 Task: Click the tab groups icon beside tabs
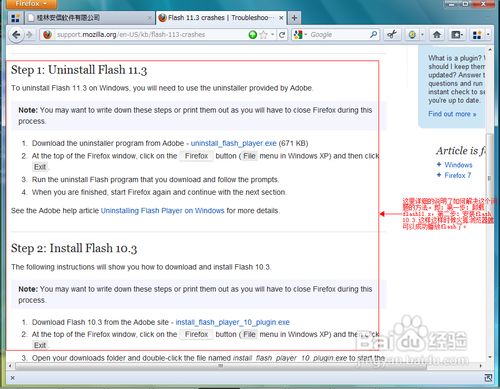[15, 18]
